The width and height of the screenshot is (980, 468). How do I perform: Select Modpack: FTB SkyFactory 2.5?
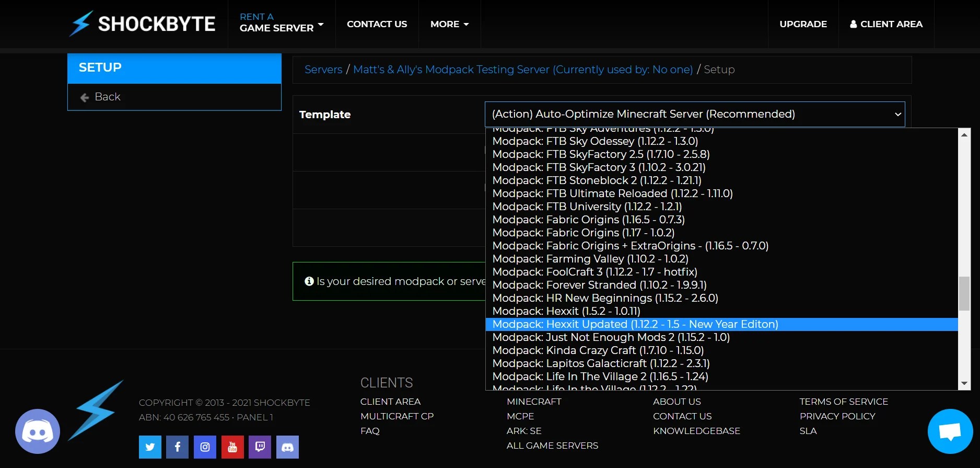tap(722, 154)
